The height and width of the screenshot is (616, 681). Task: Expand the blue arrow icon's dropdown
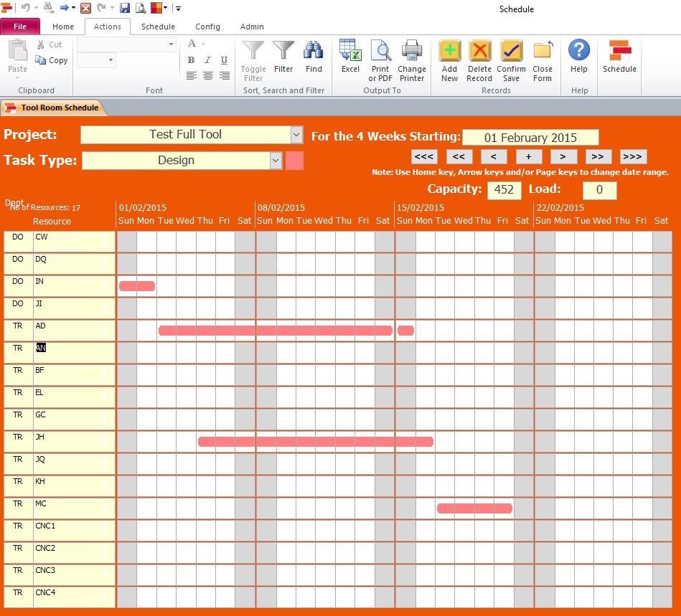(73, 8)
